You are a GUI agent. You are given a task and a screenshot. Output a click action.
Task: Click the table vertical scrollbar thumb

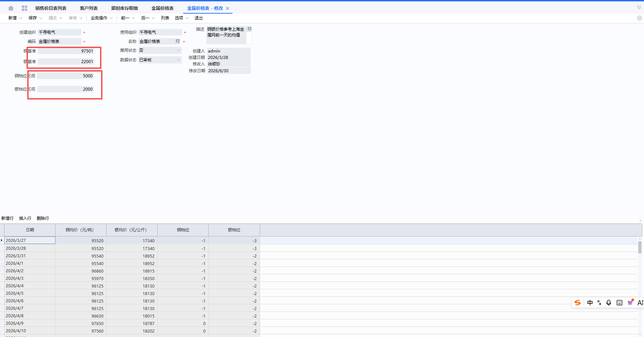pyautogui.click(x=640, y=247)
